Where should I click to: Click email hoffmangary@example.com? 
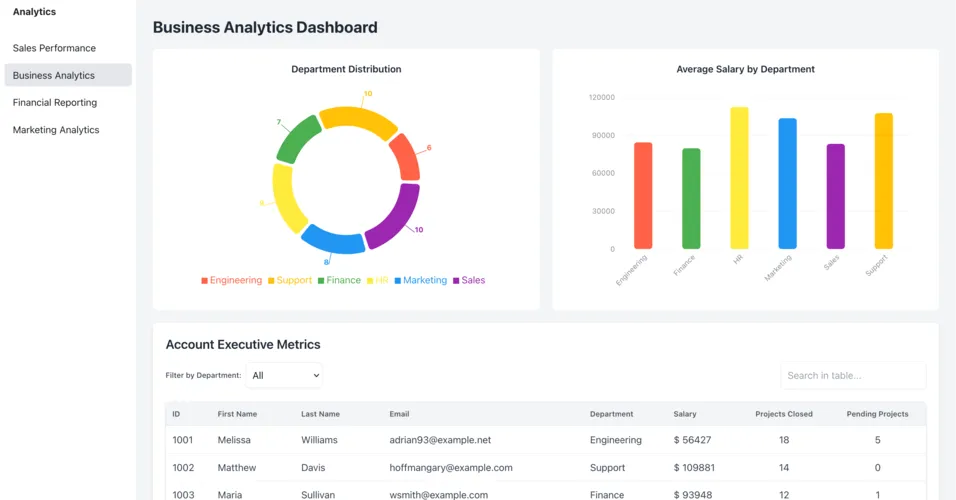tap(451, 468)
